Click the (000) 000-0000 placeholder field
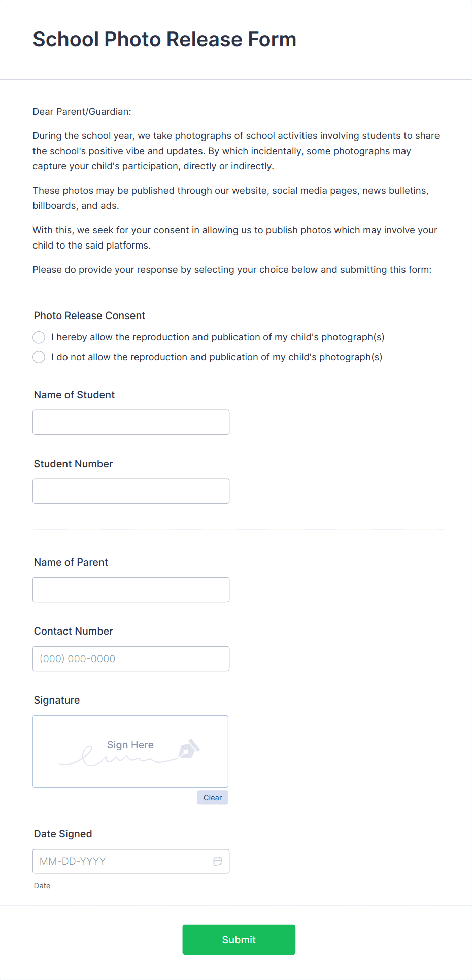This screenshot has height=980, width=472. (130, 658)
